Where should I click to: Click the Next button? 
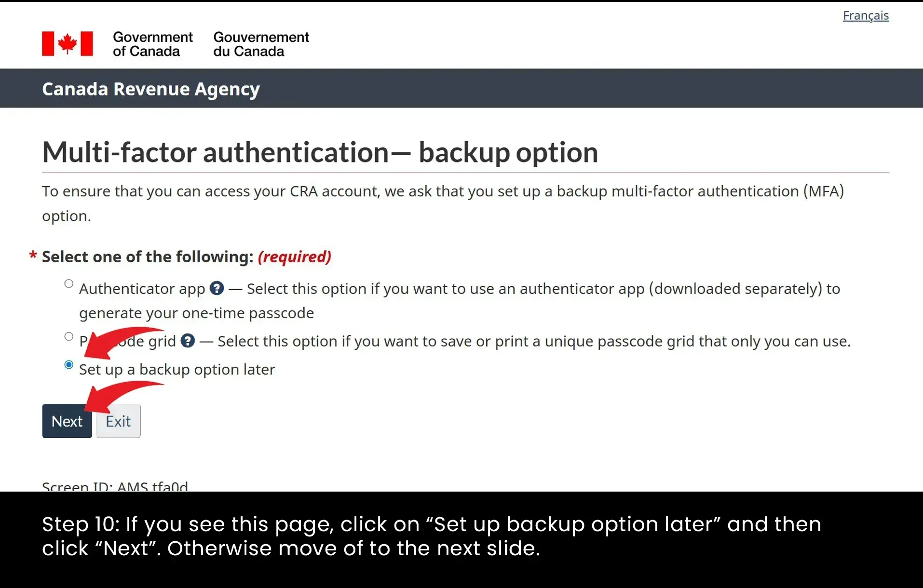click(x=67, y=421)
